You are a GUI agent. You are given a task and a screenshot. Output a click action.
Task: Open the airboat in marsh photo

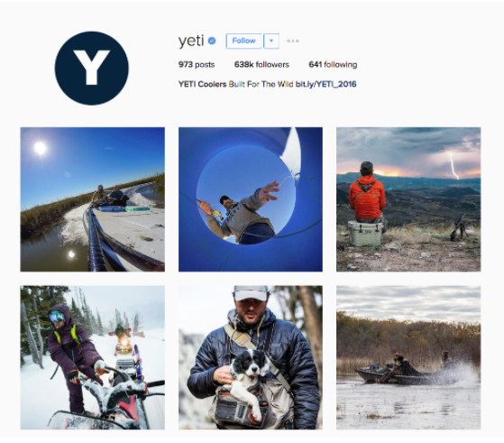[x=93, y=199]
